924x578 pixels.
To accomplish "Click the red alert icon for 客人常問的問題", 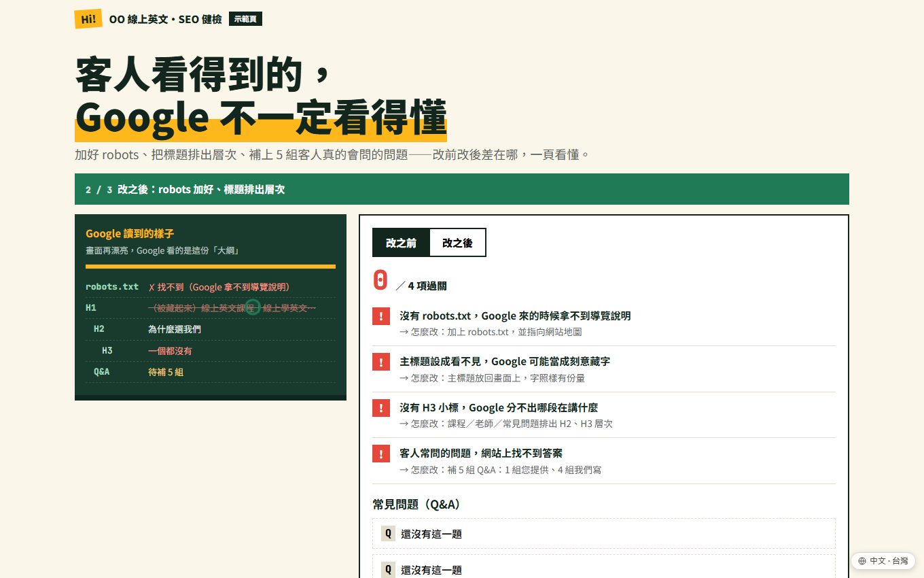I will (381, 454).
